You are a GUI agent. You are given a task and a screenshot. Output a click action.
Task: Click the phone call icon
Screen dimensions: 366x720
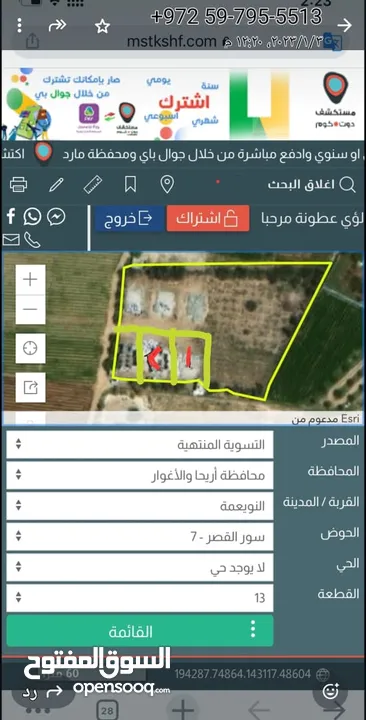(x=32, y=240)
